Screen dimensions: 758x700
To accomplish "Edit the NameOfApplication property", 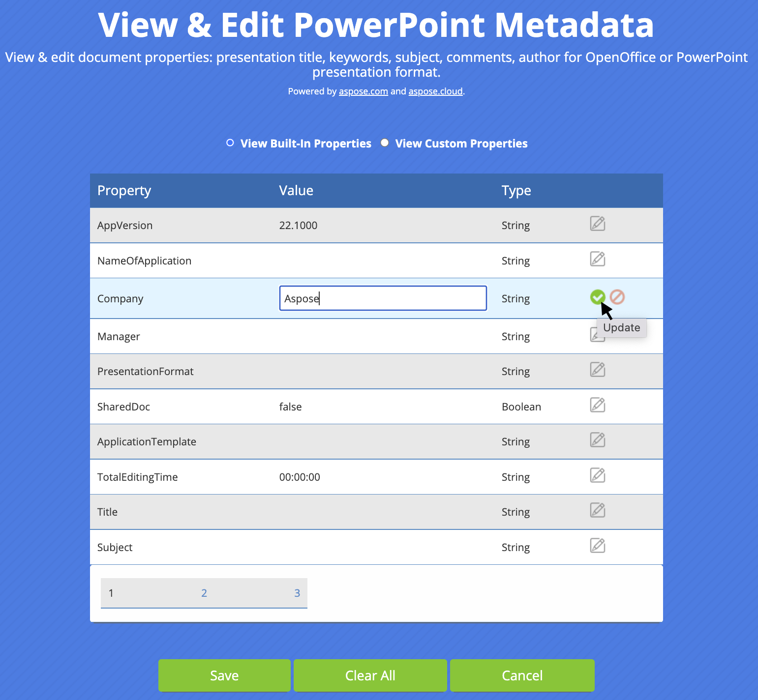I will pos(597,259).
